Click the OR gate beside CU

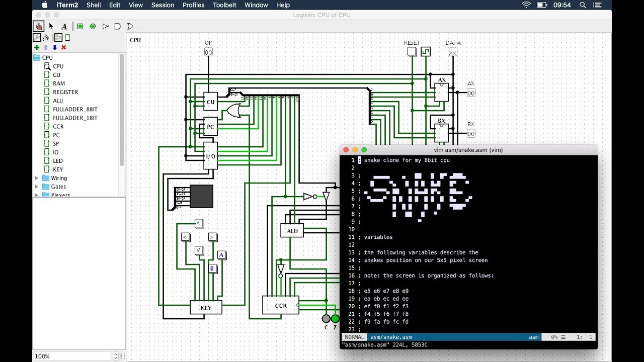233,111
